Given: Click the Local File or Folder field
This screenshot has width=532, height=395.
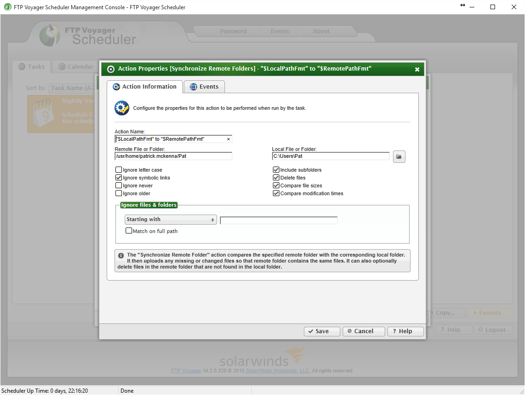Looking at the screenshot, I should (x=331, y=156).
